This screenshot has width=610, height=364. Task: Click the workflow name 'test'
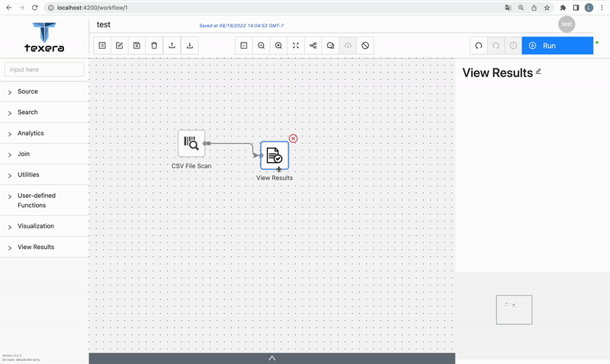[x=104, y=24]
